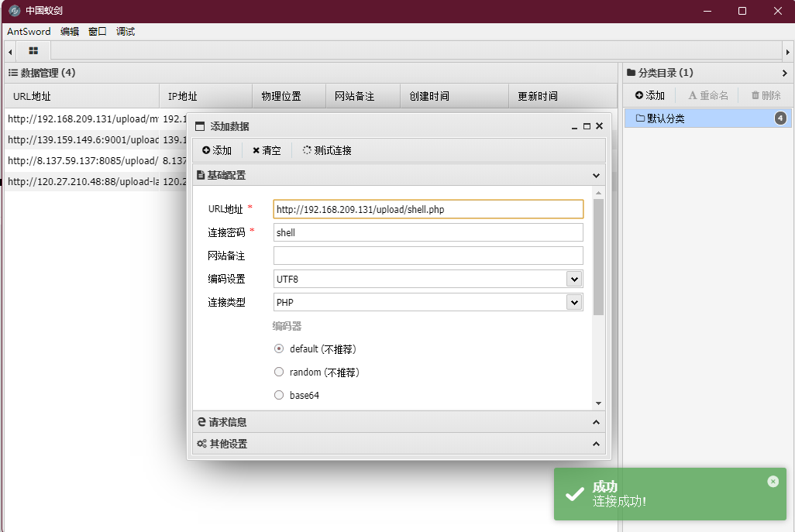Click the back arrow navigation icon
795x532 pixels.
coord(9,50)
